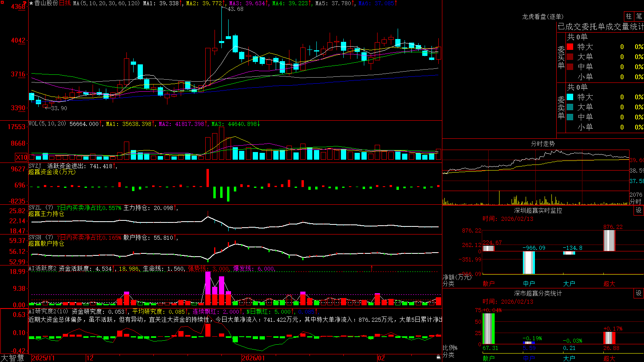Click the 超赢散户持仓 label
The width and height of the screenshot is (644, 362).
click(x=46, y=243)
